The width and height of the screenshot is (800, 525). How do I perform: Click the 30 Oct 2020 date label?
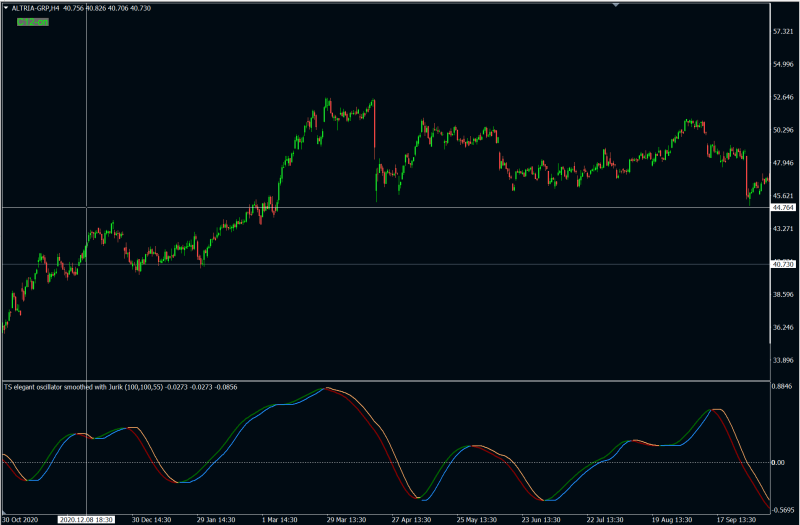click(x=20, y=520)
